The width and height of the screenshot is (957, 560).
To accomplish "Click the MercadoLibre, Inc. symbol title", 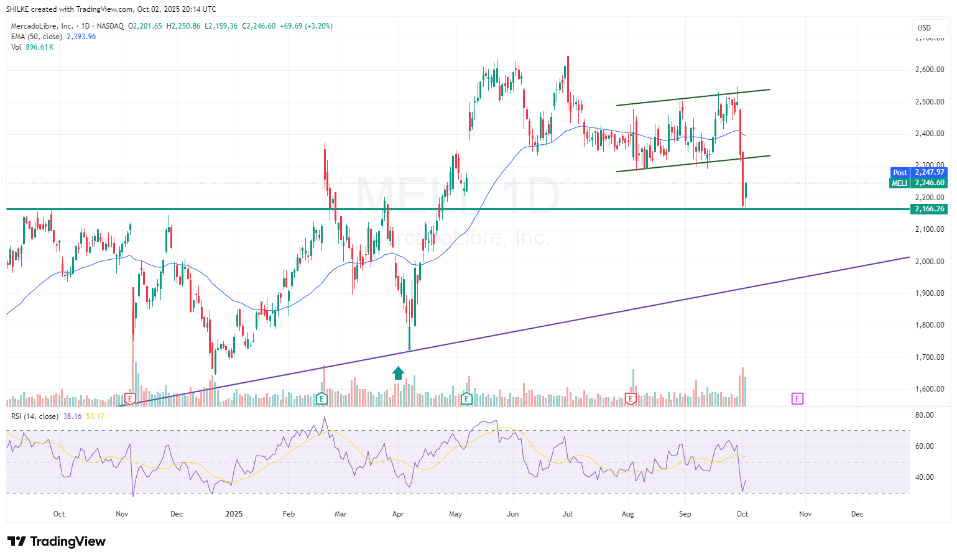I will tap(42, 26).
